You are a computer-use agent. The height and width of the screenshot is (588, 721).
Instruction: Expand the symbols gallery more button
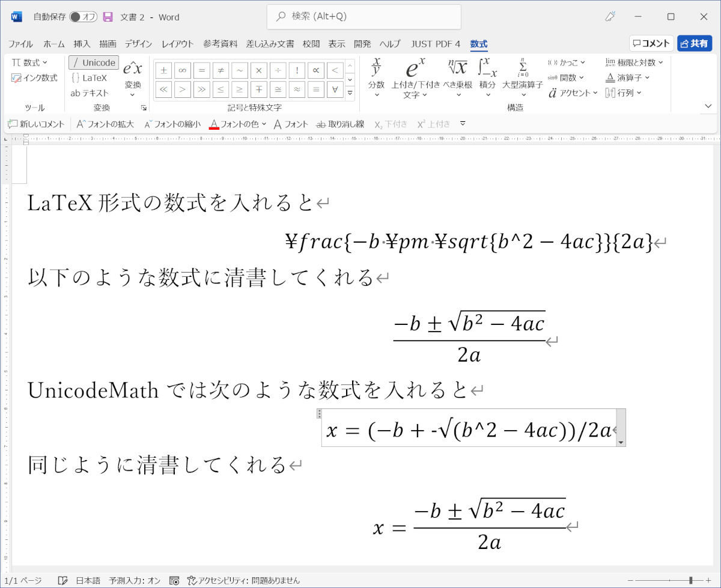350,93
